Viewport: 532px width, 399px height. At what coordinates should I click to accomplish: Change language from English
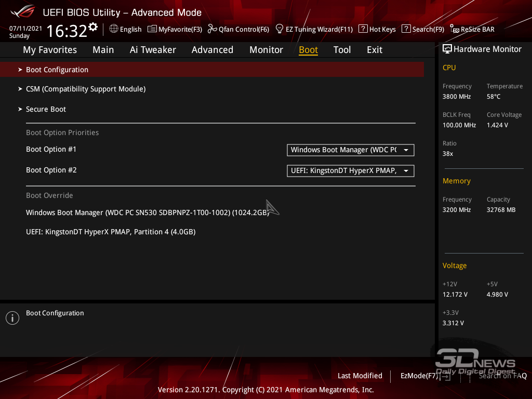click(x=130, y=29)
